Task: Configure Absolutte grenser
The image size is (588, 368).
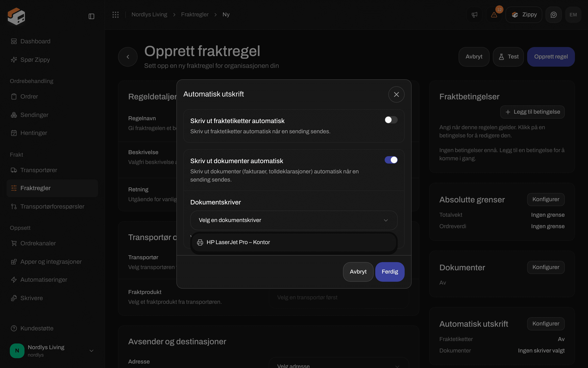Action: [546, 199]
